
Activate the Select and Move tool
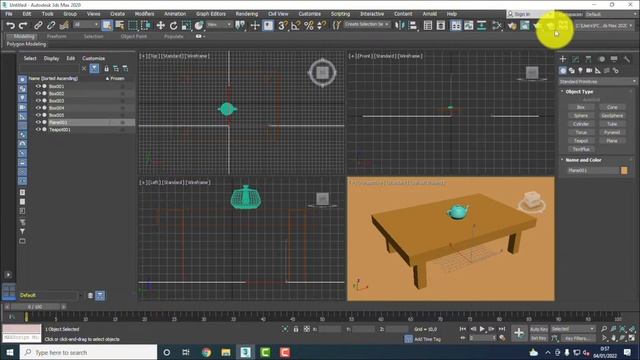pyautogui.click(x=160, y=25)
